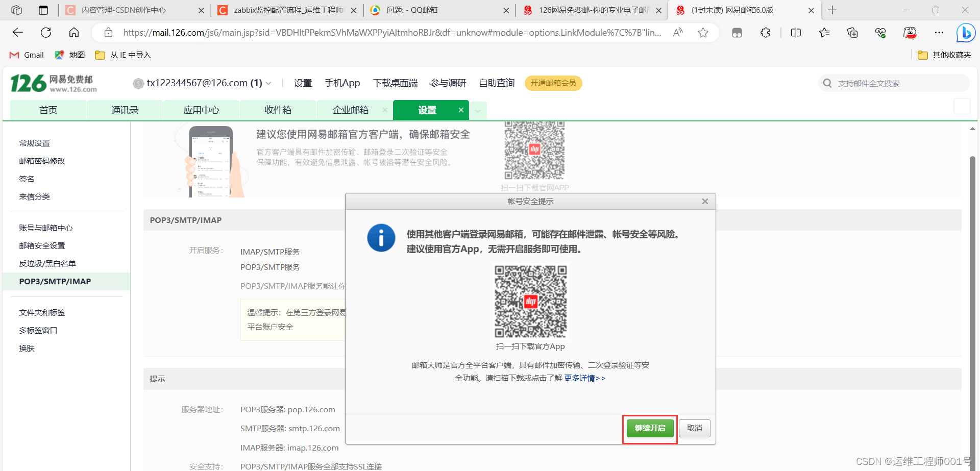Close the 问题 - QQ邮箱 tab

506,10
